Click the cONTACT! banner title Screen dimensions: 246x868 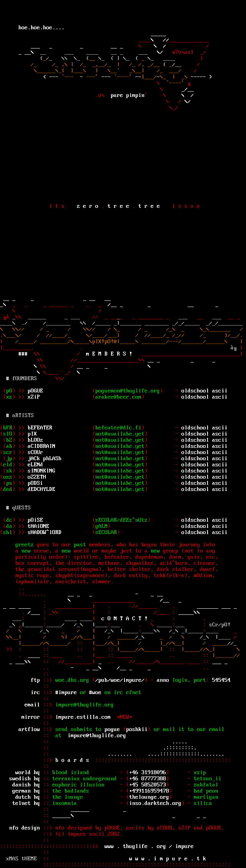coord(124,618)
